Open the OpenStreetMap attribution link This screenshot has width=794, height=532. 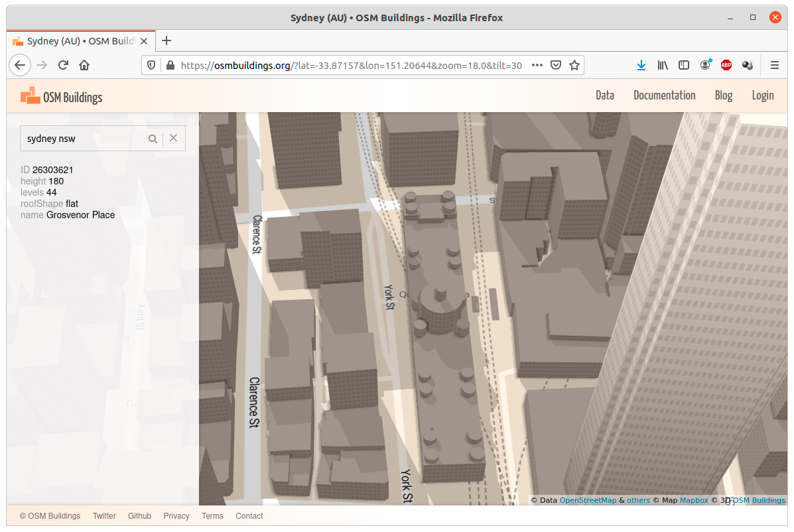point(588,500)
